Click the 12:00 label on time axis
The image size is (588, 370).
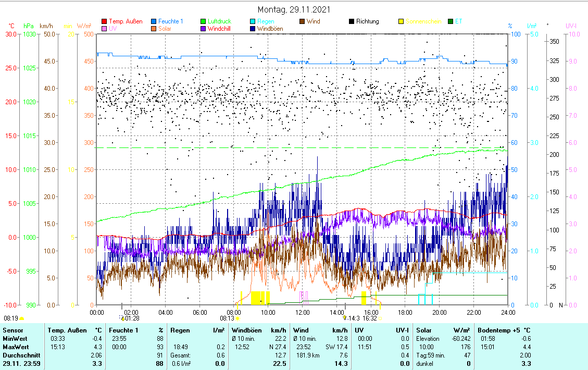(302, 312)
